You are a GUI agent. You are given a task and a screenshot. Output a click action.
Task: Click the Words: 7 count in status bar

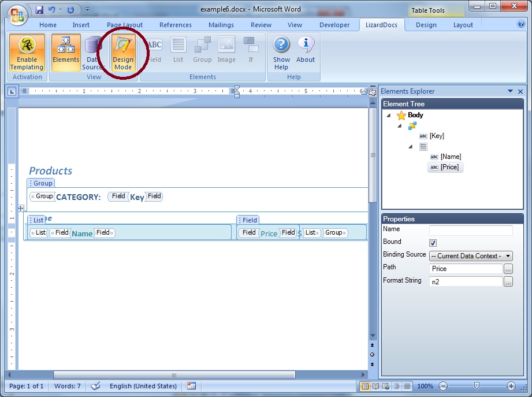(68, 386)
